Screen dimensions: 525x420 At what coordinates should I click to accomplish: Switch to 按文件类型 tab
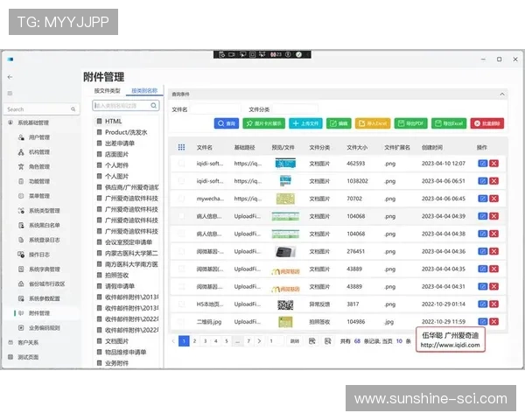click(x=107, y=91)
